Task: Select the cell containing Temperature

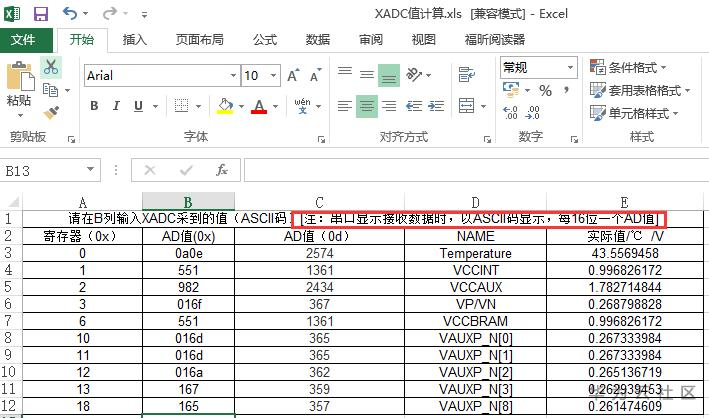Action: 475,253
